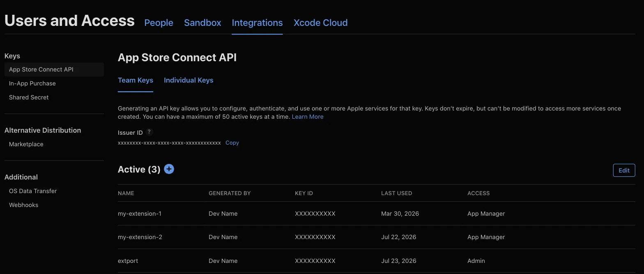
Task: Click the Users and Access page title
Action: click(x=69, y=21)
